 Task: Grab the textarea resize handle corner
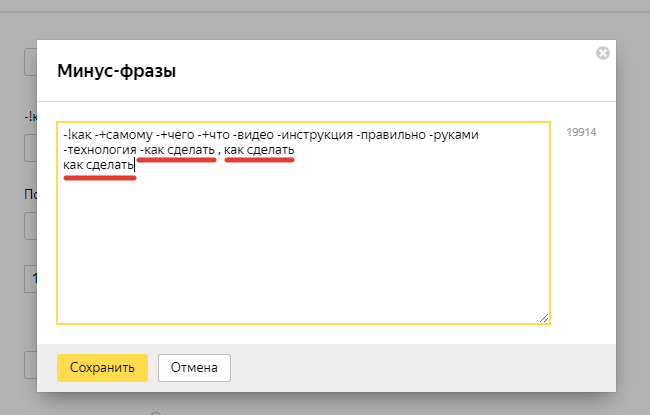pos(544,318)
